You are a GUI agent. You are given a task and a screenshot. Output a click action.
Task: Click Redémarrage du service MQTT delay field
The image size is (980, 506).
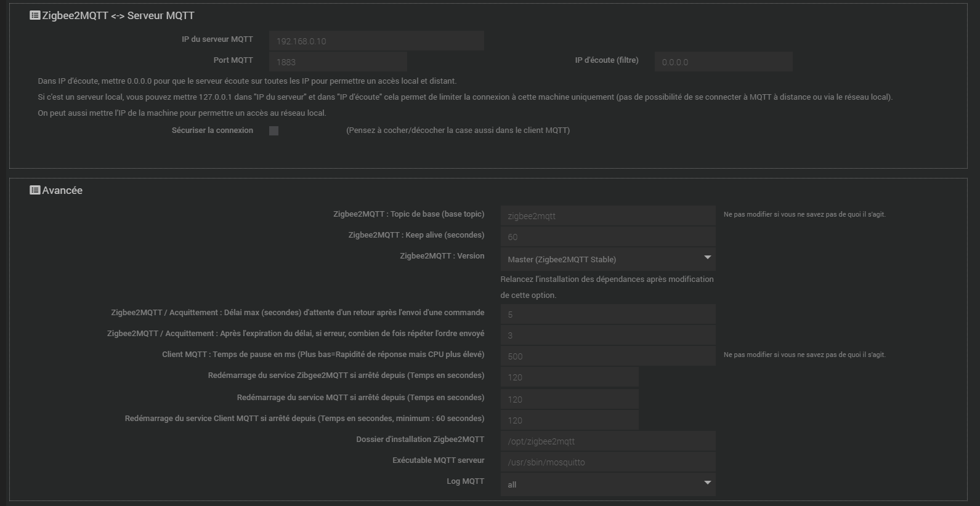pyautogui.click(x=569, y=400)
